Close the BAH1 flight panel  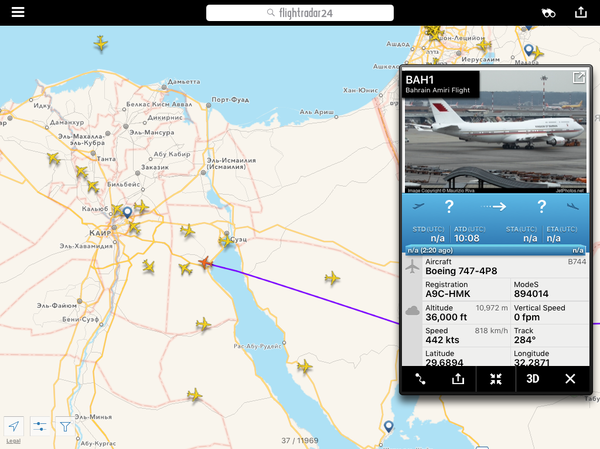pos(570,379)
